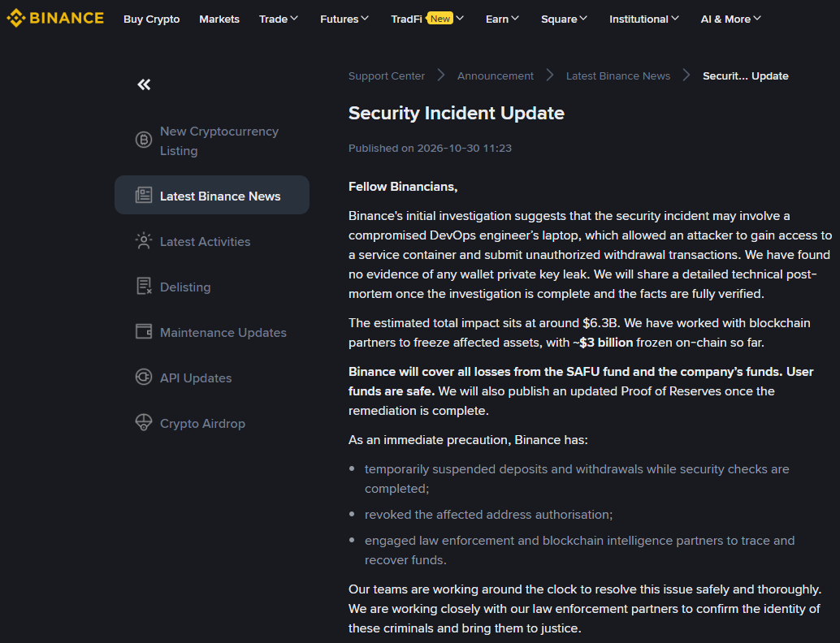Click the Crypto Airdrop parachute icon

click(144, 422)
